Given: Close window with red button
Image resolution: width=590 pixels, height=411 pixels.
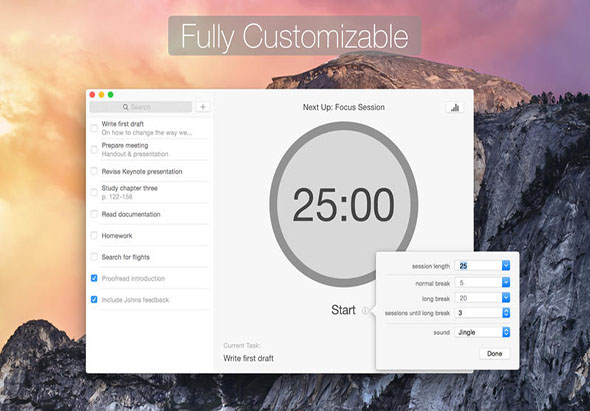Looking at the screenshot, I should [92, 94].
